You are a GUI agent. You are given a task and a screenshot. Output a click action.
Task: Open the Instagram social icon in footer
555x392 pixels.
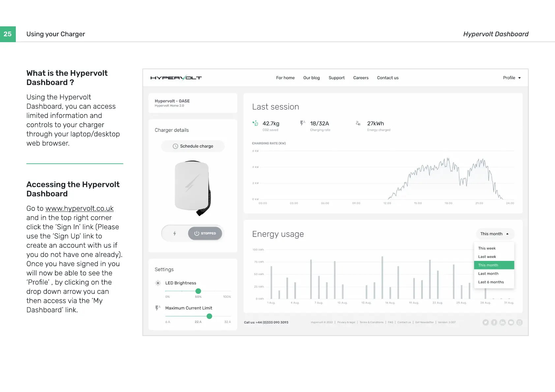tap(520, 322)
